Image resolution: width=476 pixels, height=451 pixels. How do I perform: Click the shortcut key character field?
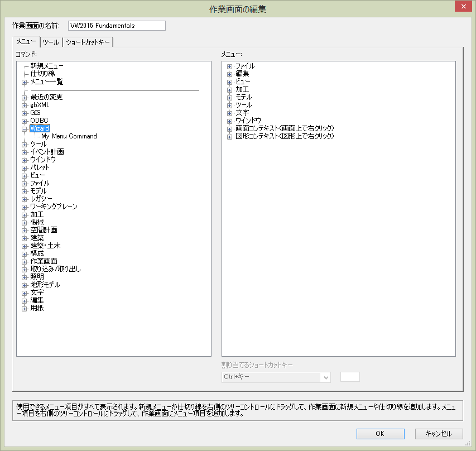point(350,377)
